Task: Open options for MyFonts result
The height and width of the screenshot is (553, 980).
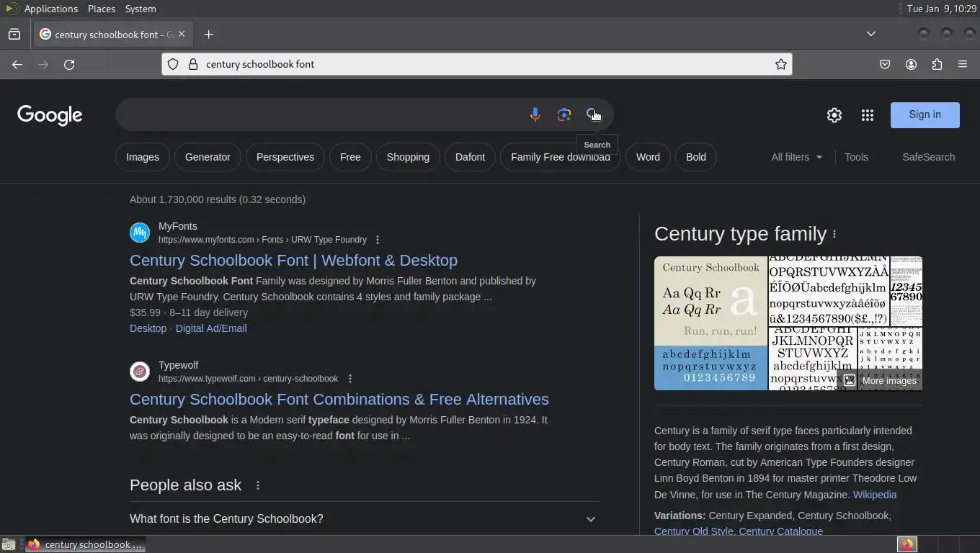Action: pos(378,240)
